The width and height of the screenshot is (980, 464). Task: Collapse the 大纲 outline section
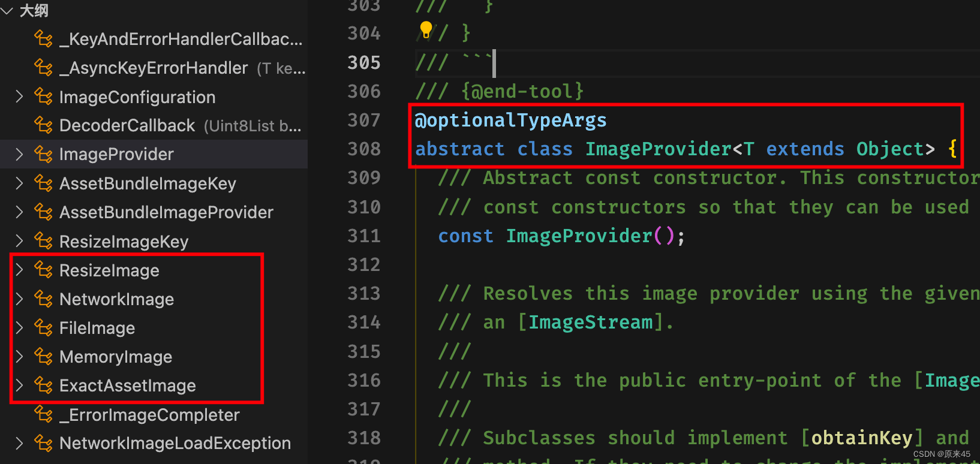coord(7,11)
